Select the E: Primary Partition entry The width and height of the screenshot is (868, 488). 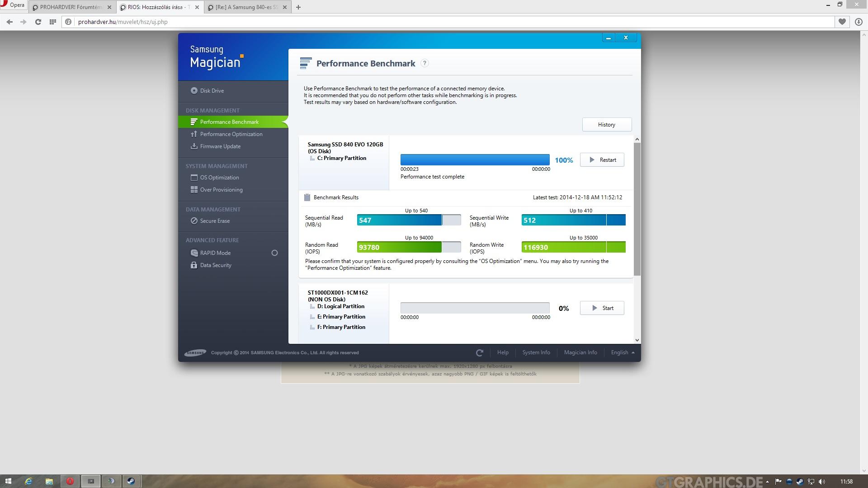tap(341, 317)
